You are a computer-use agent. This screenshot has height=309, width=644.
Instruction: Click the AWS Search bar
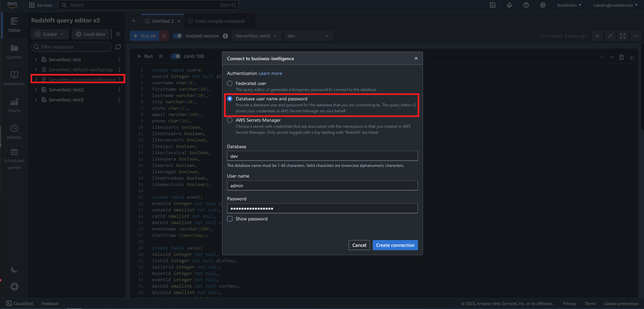click(148, 5)
